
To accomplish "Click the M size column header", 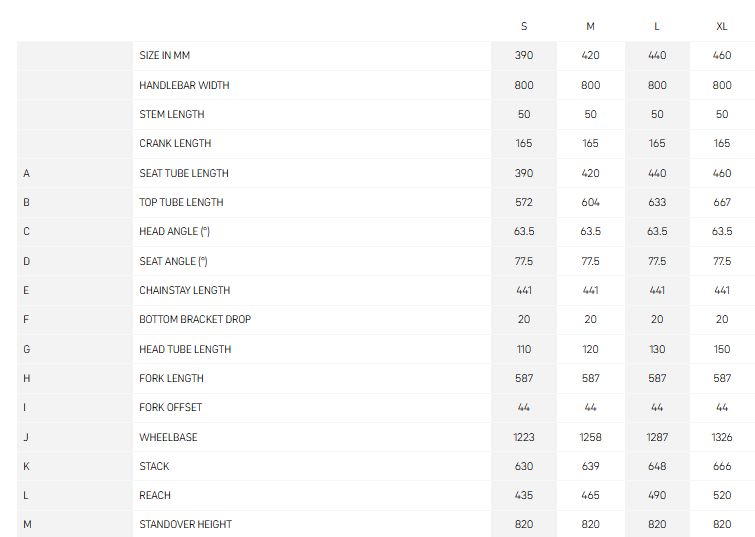I will 590,26.
